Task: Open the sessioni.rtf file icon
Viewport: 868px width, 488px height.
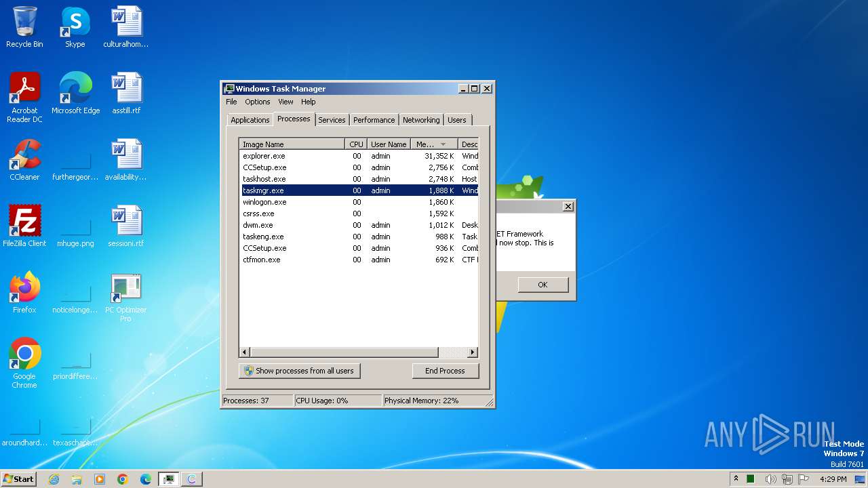Action: tap(126, 226)
